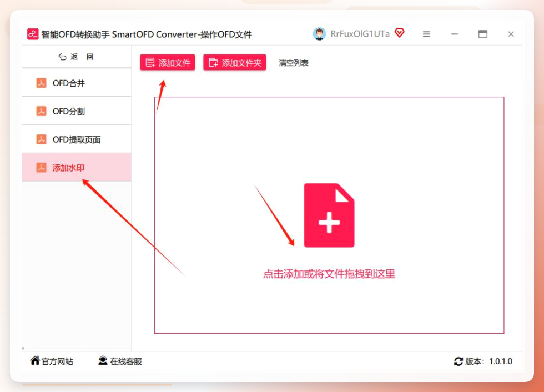Click the username RrFuxOlG1UTa
The image size is (544, 392).
[x=360, y=34]
